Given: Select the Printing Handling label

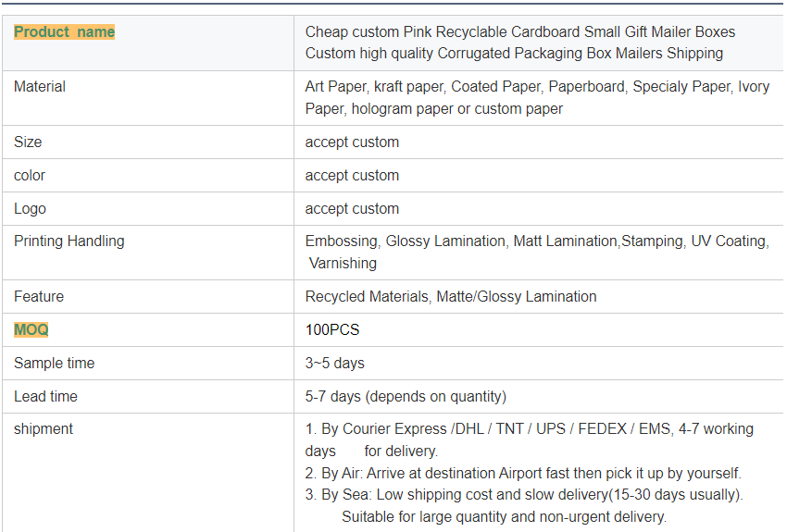Looking at the screenshot, I should pyautogui.click(x=69, y=241).
